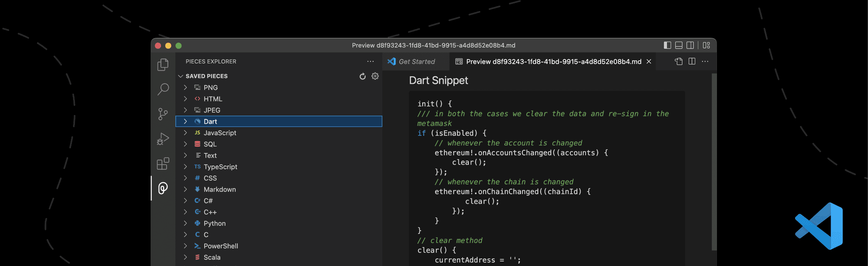Expand the Markdown group chevron
The width and height of the screenshot is (868, 266).
point(185,189)
